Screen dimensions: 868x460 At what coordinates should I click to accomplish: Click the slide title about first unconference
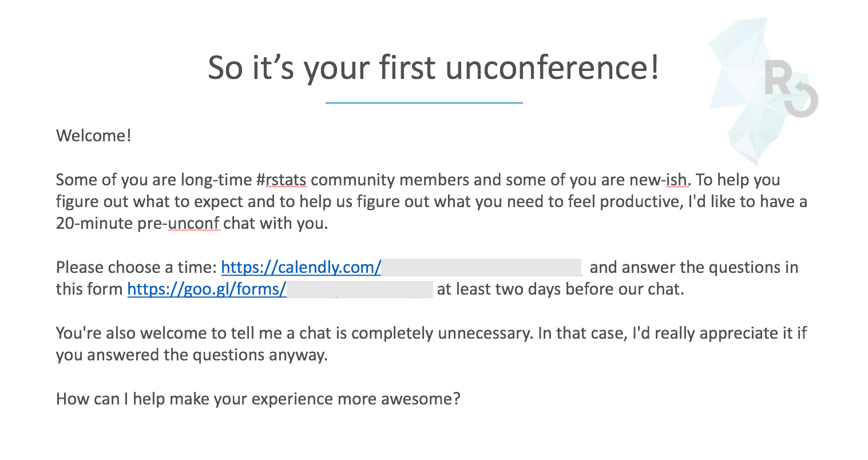(433, 68)
